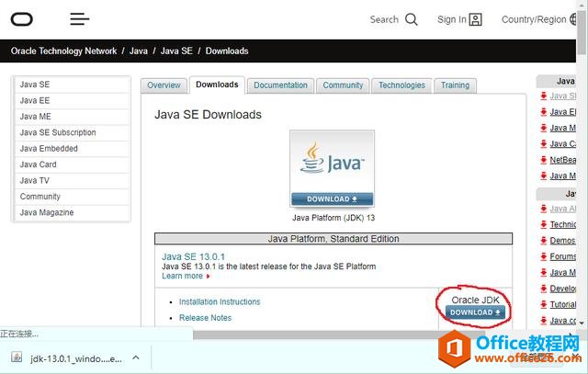
Task: Open Installation Instructions link
Action: [x=220, y=302]
